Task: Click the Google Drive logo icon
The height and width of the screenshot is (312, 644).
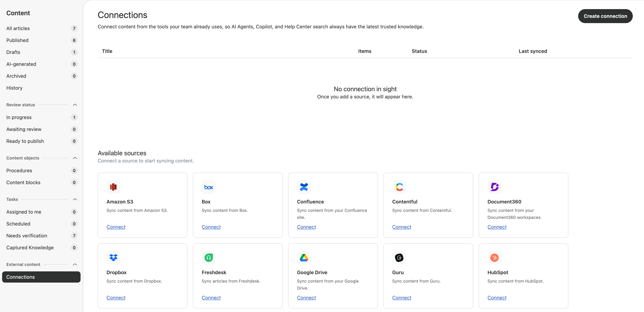Action: click(304, 258)
